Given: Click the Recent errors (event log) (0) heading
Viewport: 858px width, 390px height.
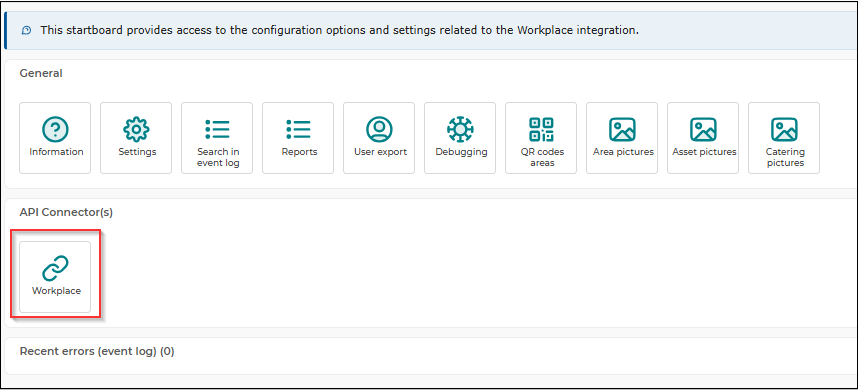Looking at the screenshot, I should point(97,351).
